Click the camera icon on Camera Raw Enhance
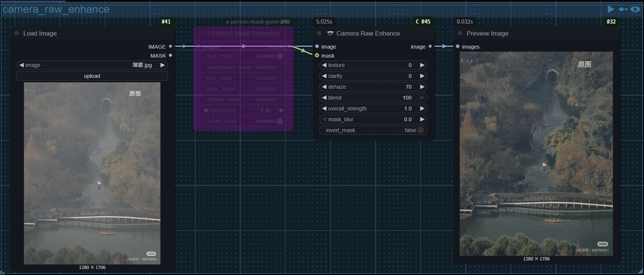The height and width of the screenshot is (275, 644). pyautogui.click(x=330, y=33)
